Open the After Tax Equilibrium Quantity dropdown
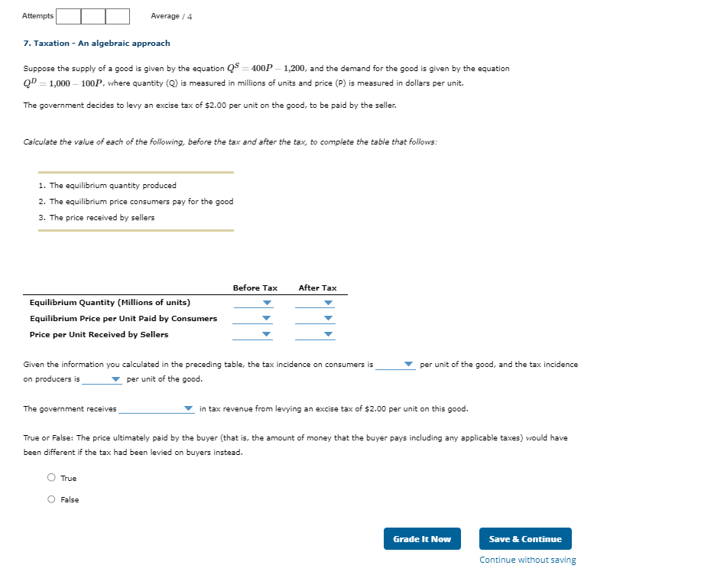This screenshot has width=714, height=588. pyautogui.click(x=329, y=303)
